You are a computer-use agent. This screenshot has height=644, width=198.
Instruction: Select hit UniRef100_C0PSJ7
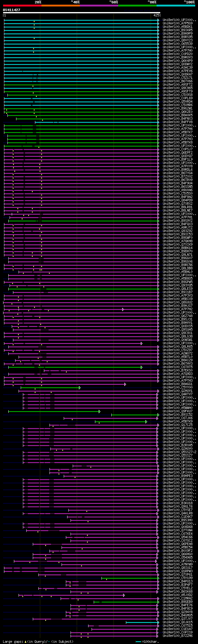tap(178, 149)
